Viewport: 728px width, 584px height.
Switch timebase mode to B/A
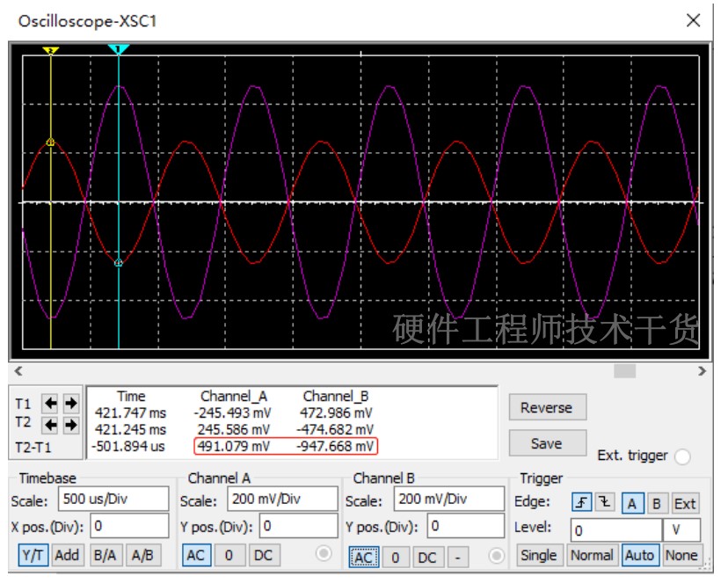point(106,555)
